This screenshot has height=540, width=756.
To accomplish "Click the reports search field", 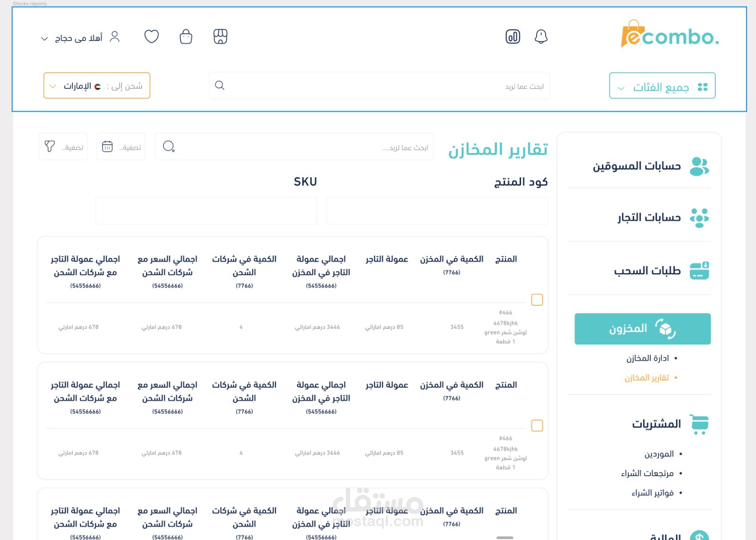I will 294,146.
